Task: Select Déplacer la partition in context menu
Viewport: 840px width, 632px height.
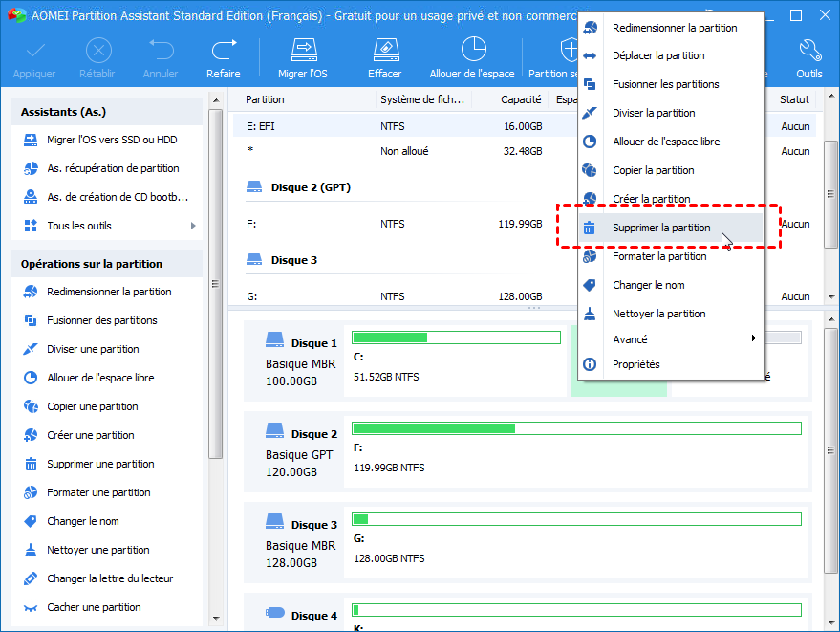Action: click(x=671, y=55)
